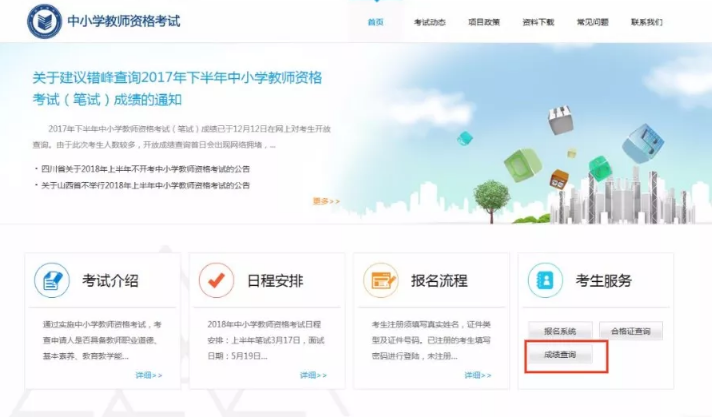Click the 通过实施中小学教师资格考试 description text

pyautogui.click(x=102, y=340)
